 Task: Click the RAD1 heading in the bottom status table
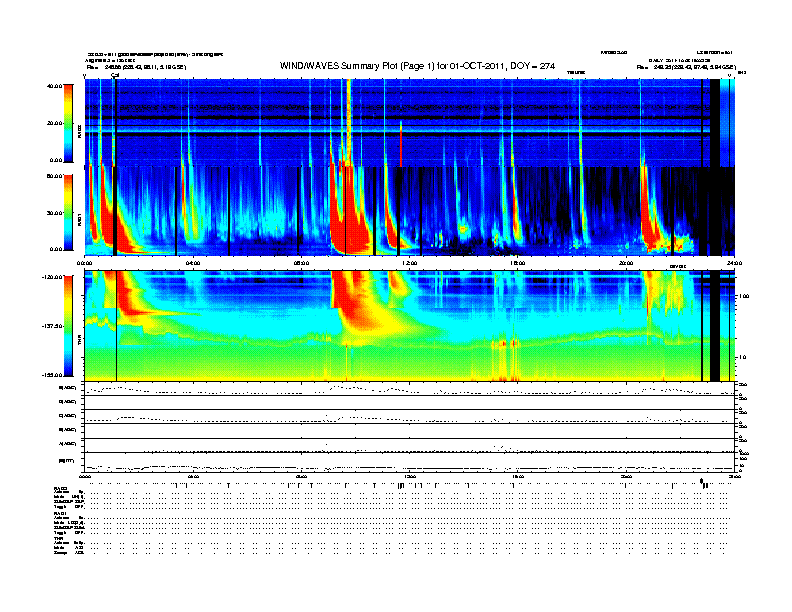pos(60,514)
